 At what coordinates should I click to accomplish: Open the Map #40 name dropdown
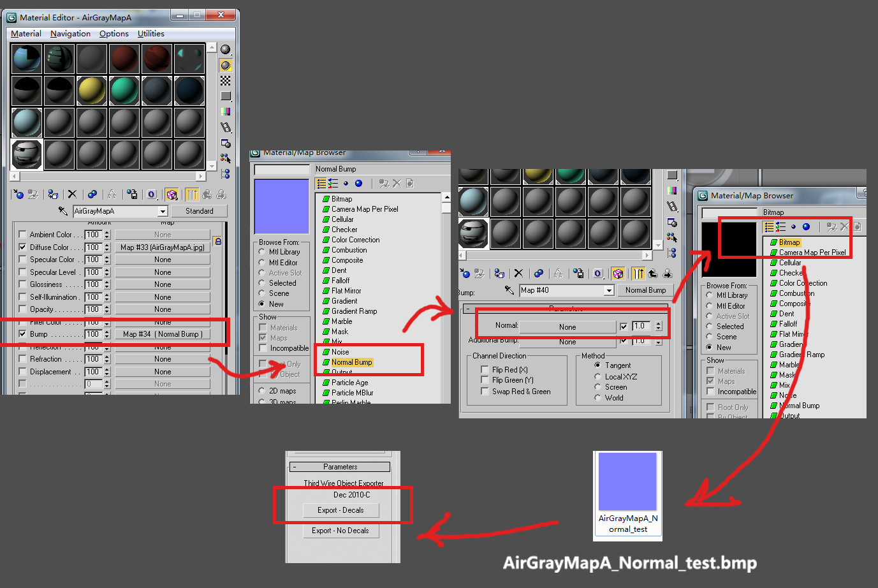pyautogui.click(x=610, y=290)
